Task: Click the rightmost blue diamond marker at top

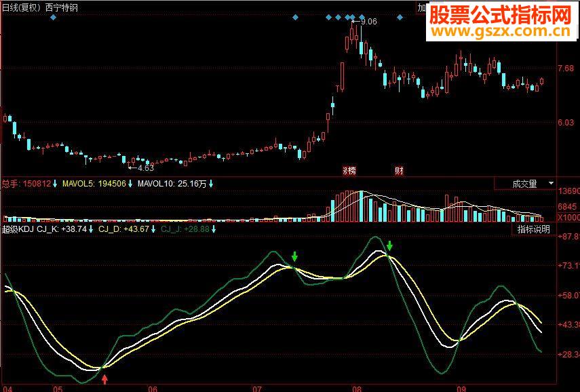Action: [x=400, y=18]
